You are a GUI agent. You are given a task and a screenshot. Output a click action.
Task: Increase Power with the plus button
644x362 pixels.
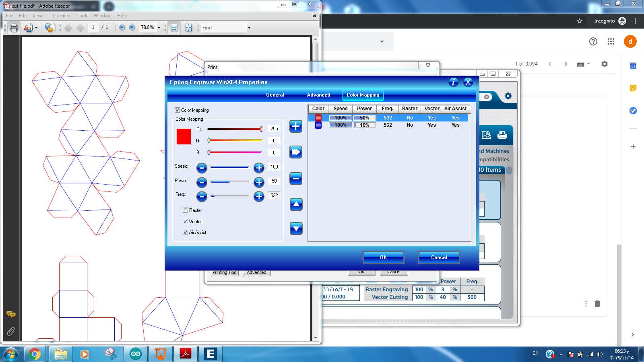pyautogui.click(x=259, y=183)
